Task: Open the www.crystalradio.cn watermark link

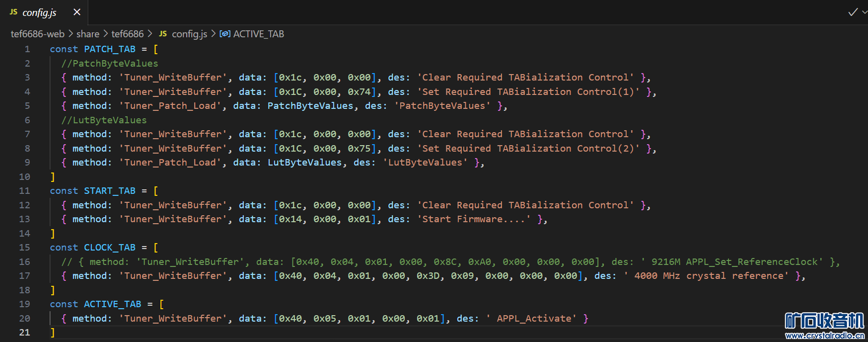Action: coord(824,336)
